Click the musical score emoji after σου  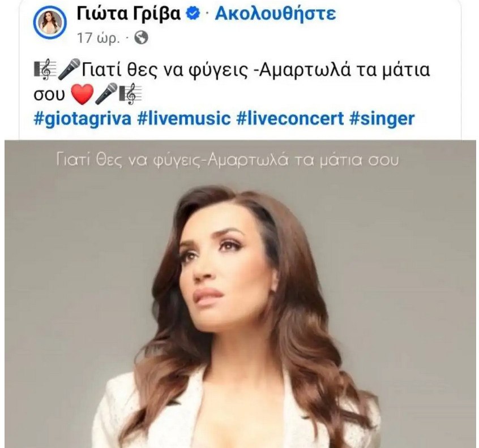click(130, 94)
